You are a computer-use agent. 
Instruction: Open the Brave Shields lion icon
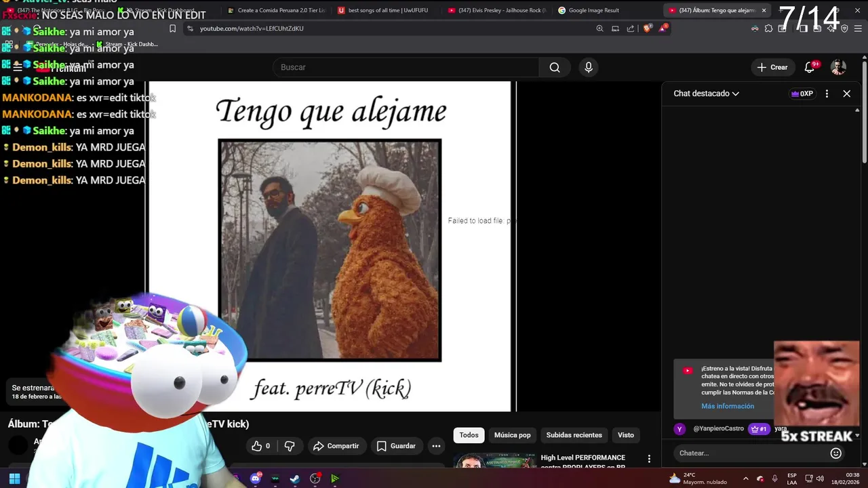tap(647, 28)
